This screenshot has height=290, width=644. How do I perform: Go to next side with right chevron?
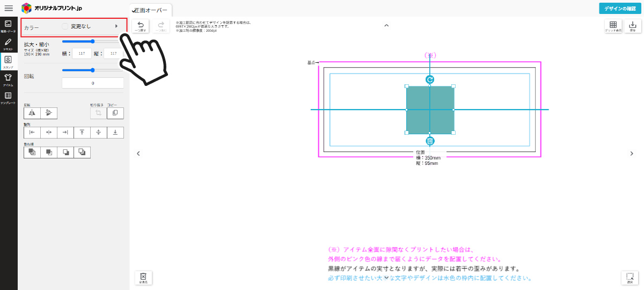(x=632, y=154)
